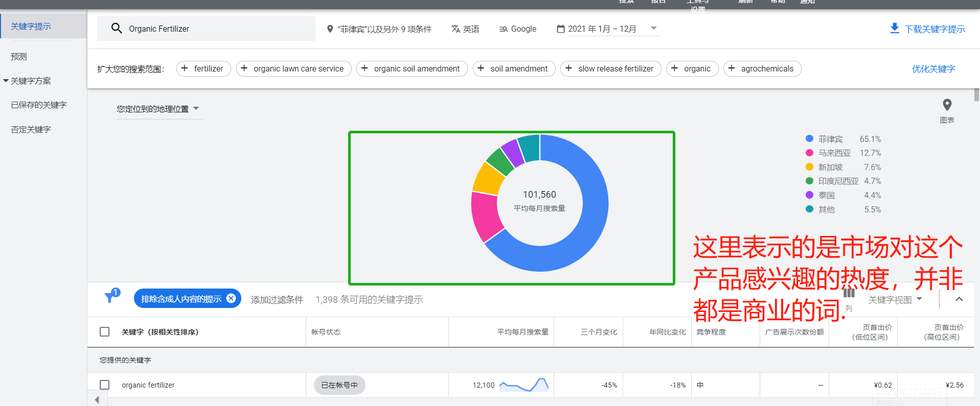Click the Organic Fertilizer search field
980x406 pixels.
[206, 29]
